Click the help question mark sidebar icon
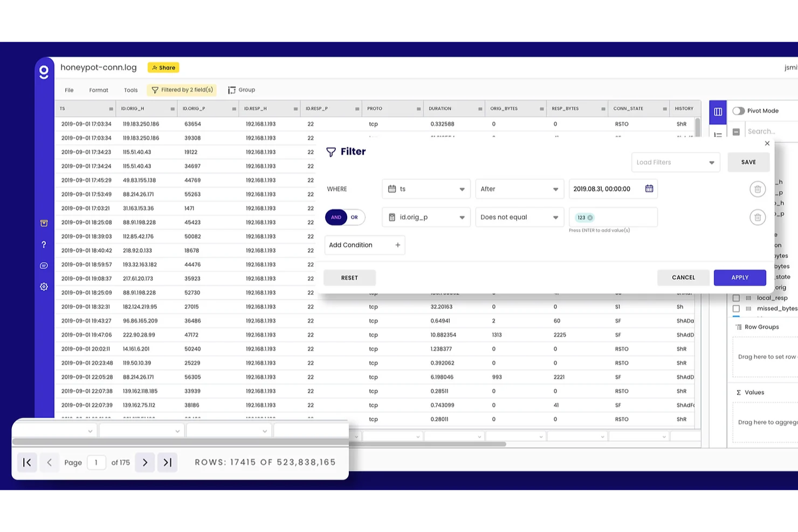Image resolution: width=798 pixels, height=532 pixels. point(44,244)
